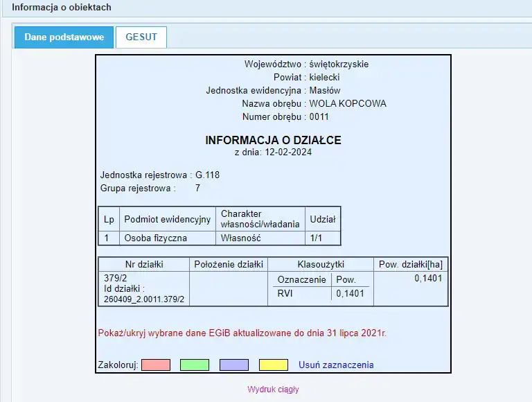
Task: Click the Własność ownership cell
Action: pyautogui.click(x=240, y=238)
